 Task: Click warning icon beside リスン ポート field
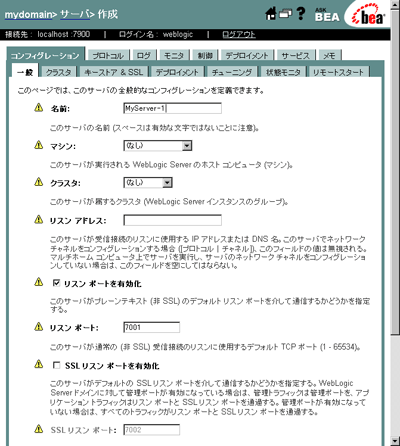coord(39,326)
